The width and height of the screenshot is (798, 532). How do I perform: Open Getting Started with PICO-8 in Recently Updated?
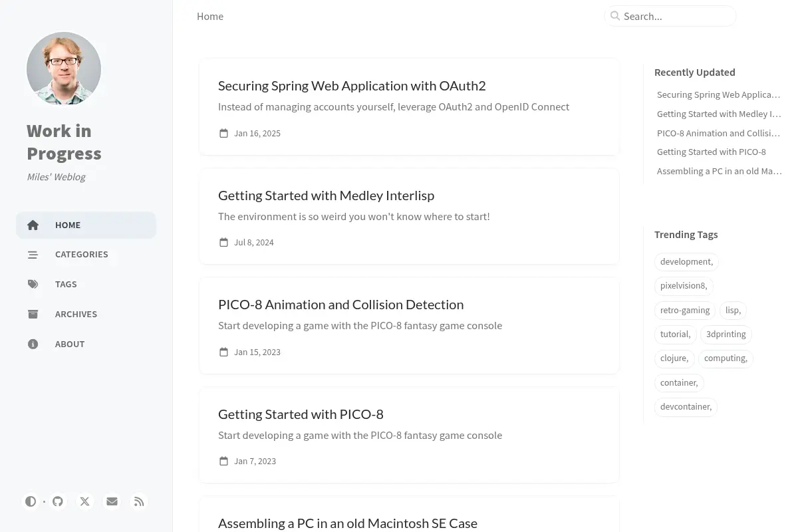click(712, 152)
